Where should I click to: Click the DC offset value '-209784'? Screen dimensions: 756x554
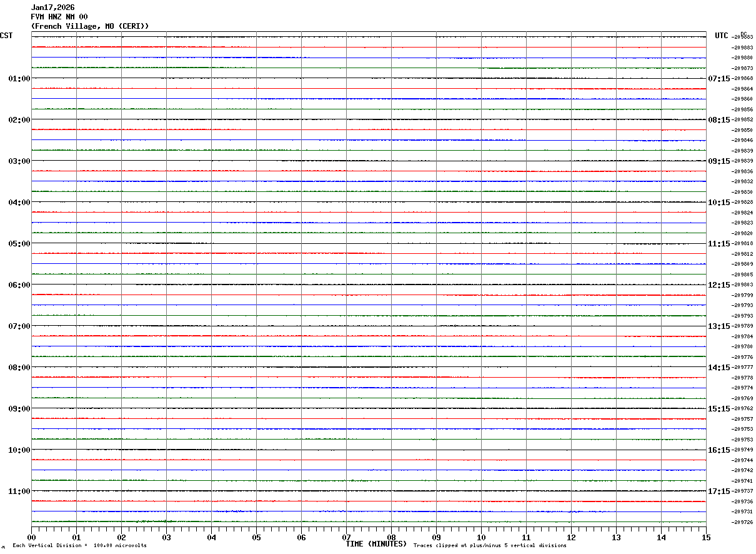743,336
